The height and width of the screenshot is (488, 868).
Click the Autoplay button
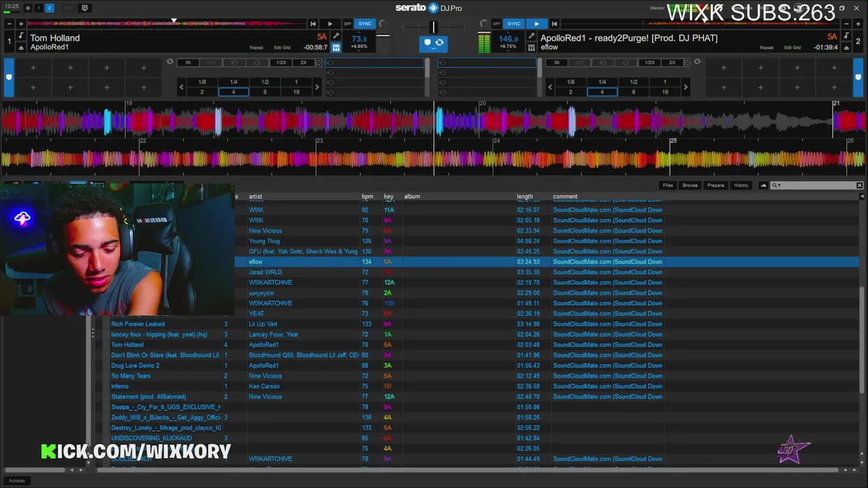[17, 481]
